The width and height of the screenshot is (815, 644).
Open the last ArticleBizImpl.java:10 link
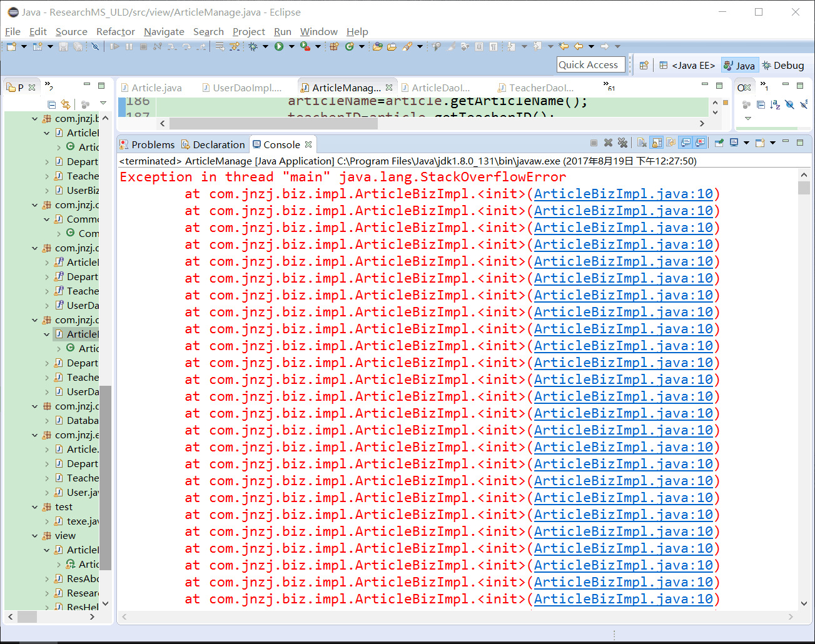coord(623,599)
